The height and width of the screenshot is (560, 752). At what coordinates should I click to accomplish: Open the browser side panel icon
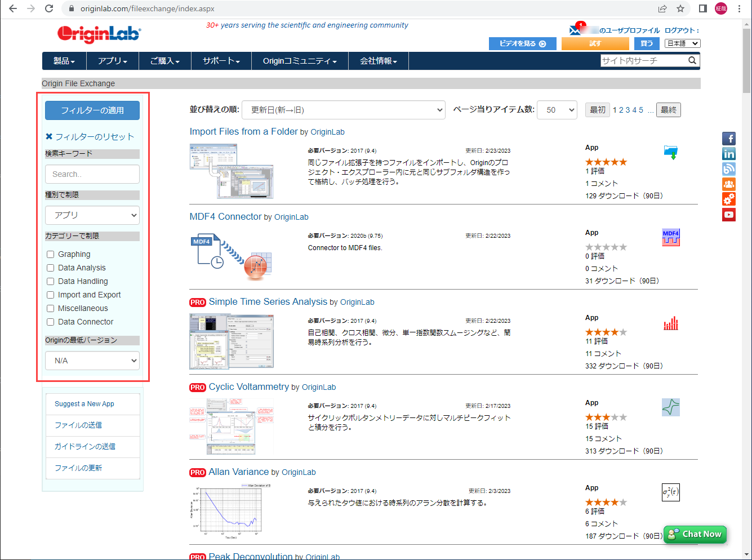703,8
